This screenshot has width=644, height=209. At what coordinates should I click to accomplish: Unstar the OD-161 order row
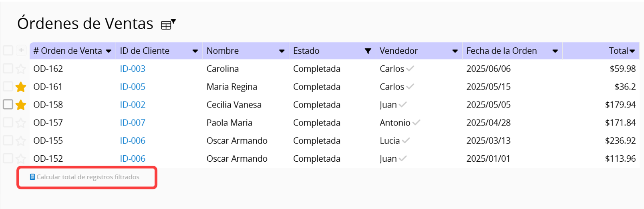coord(21,87)
